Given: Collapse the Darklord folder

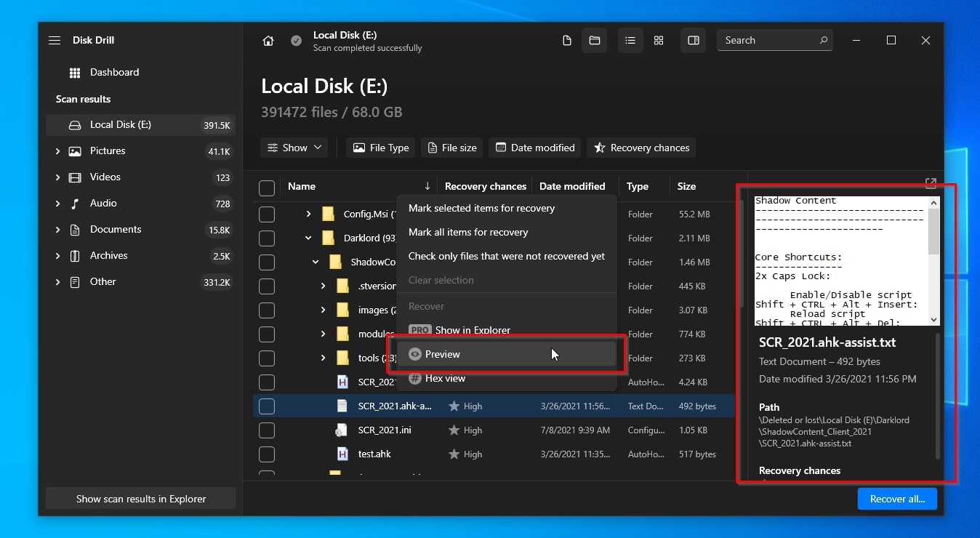Looking at the screenshot, I should tap(308, 238).
